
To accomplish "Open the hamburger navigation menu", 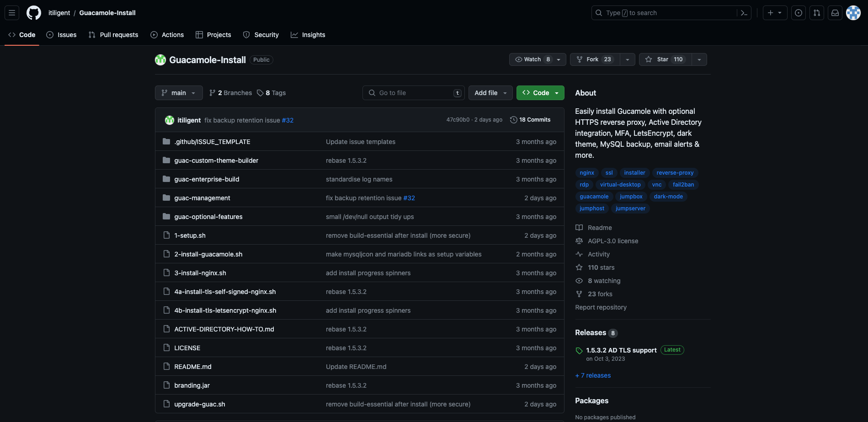I will (x=12, y=13).
